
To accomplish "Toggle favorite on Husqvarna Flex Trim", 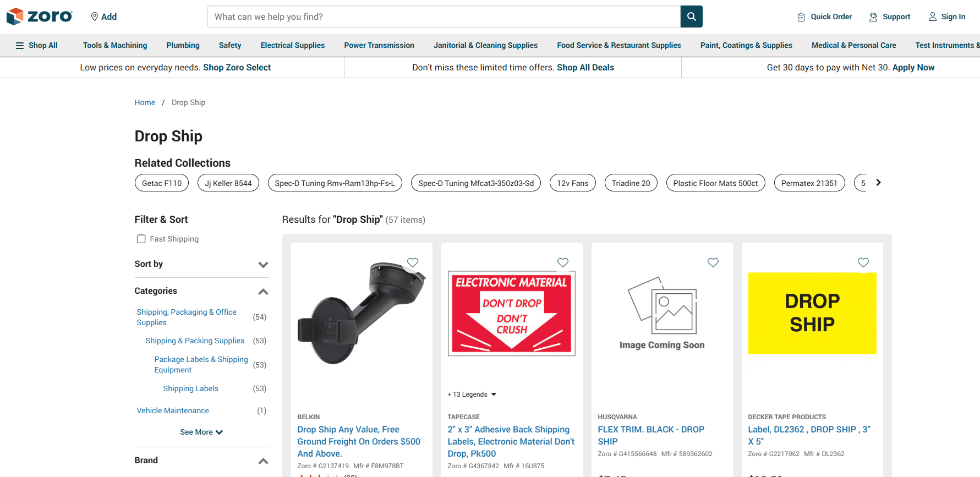I will 713,262.
